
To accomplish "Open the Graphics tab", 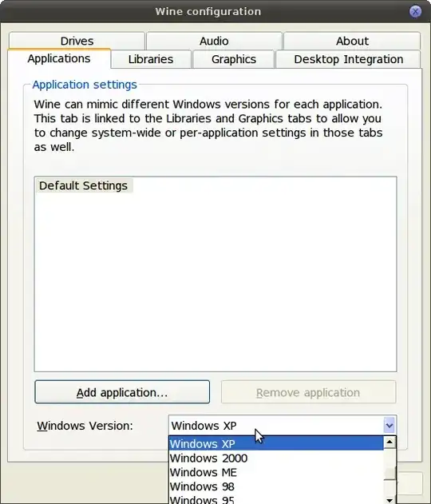I will pos(234,59).
